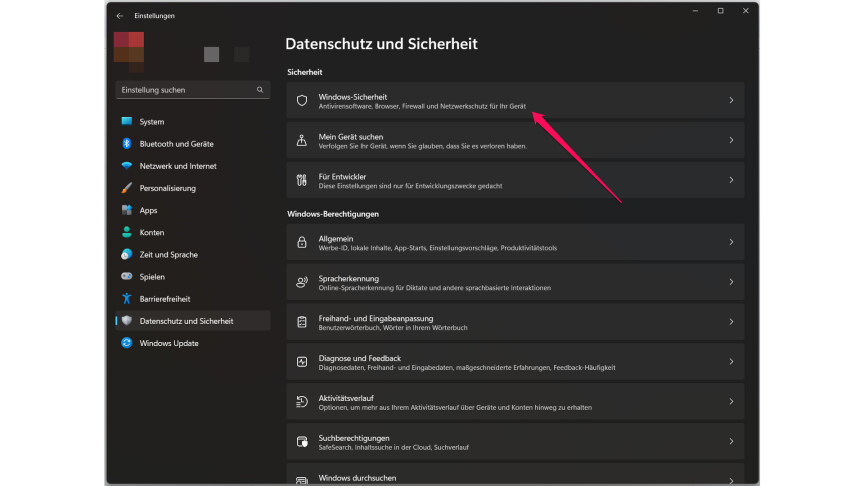Click the Bluetooth icon in sidebar
Viewport: 864px width, 486px height.
coord(127,144)
